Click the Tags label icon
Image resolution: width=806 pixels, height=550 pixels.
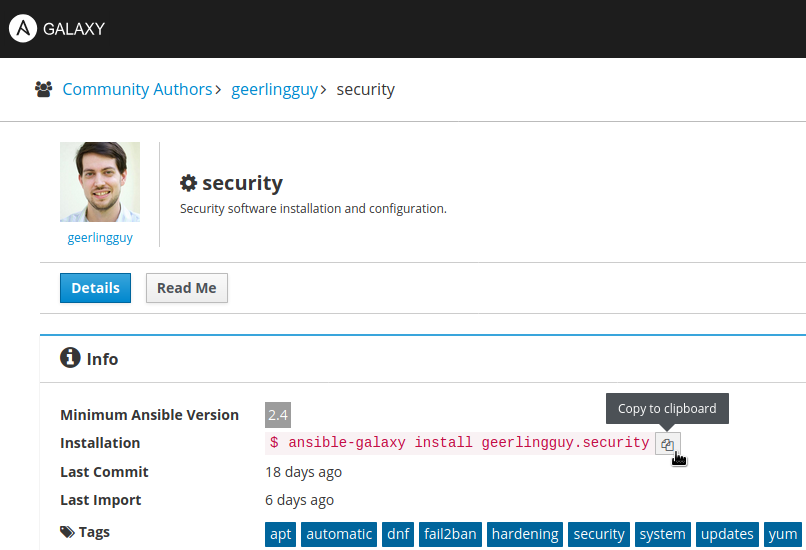pos(67,532)
